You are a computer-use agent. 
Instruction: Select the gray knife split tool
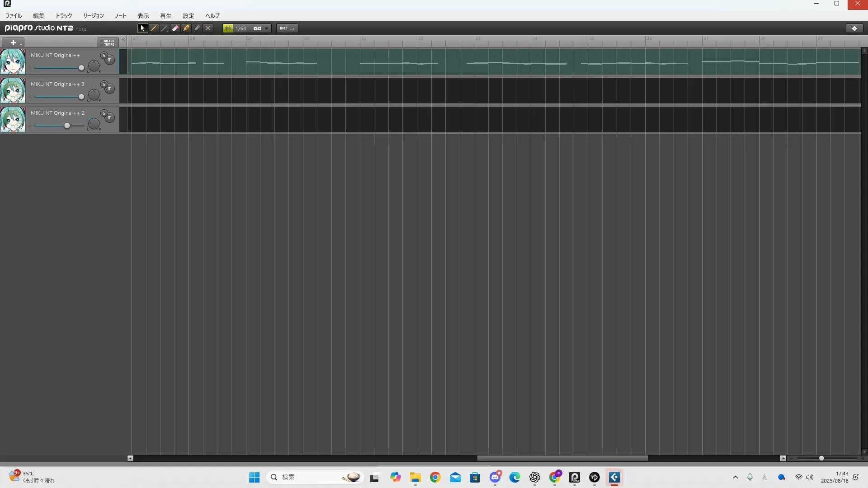coord(197,28)
